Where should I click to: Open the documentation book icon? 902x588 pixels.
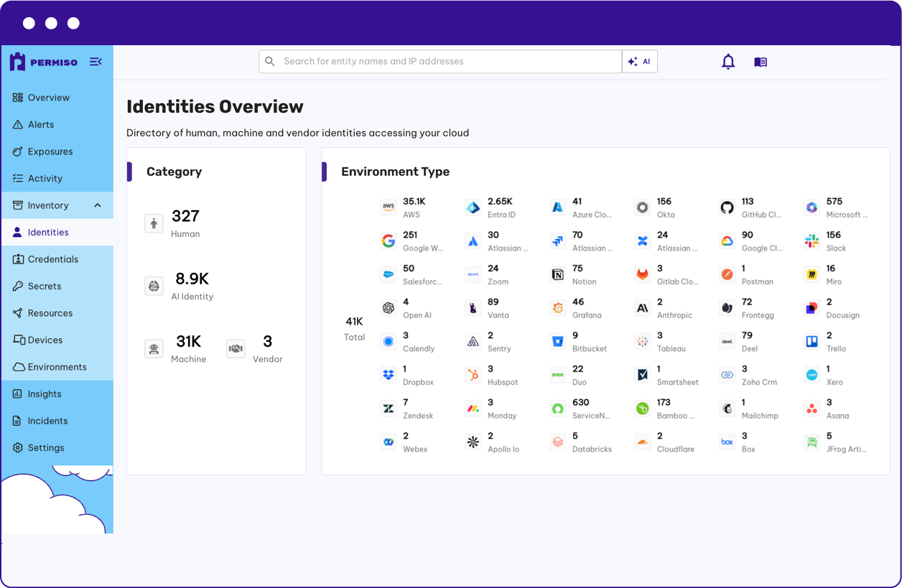tap(761, 62)
